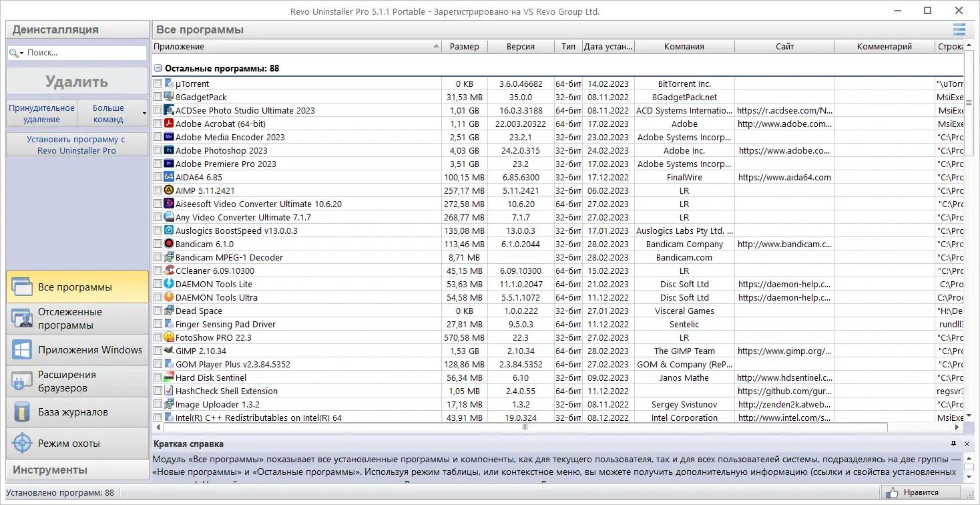Click the Visceral Games company cell

point(684,311)
